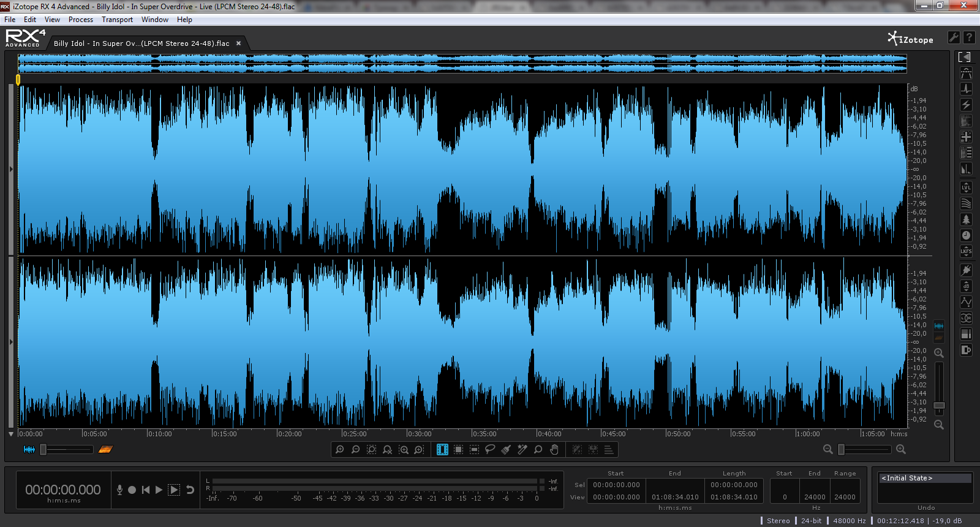Zoom in horizontally with the magnifier beside the zoom slider

click(x=901, y=450)
